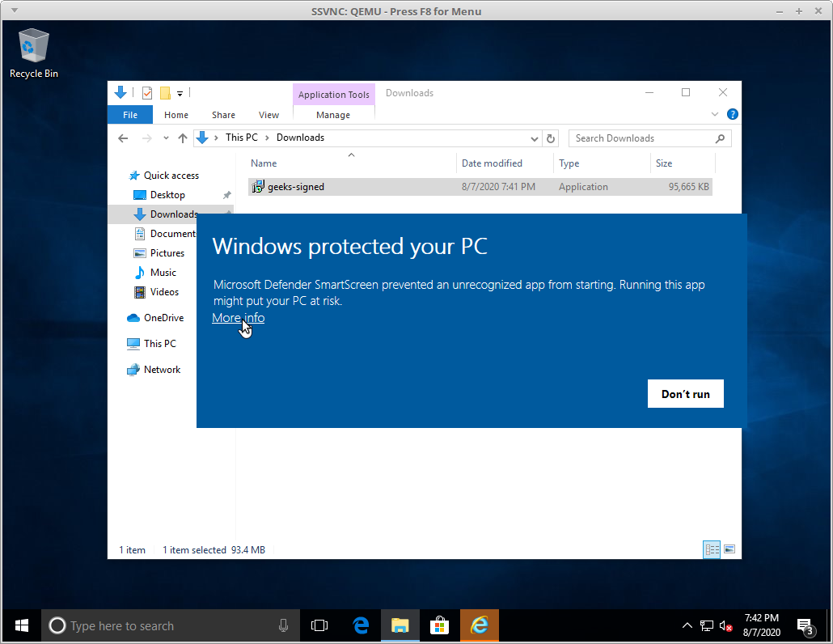This screenshot has height=644, width=833.
Task: Open OneDrive in navigation pane
Action: (163, 318)
